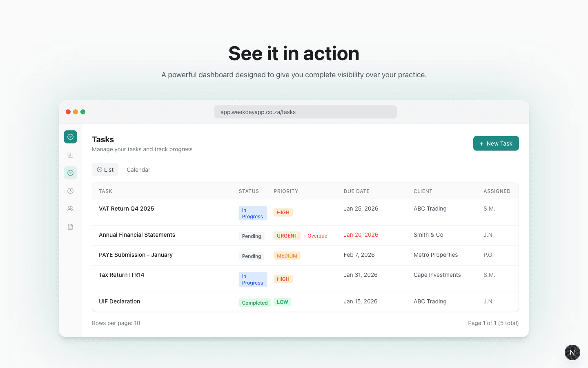This screenshot has width=588, height=368.
Task: Select the List view tab
Action: (x=105, y=169)
